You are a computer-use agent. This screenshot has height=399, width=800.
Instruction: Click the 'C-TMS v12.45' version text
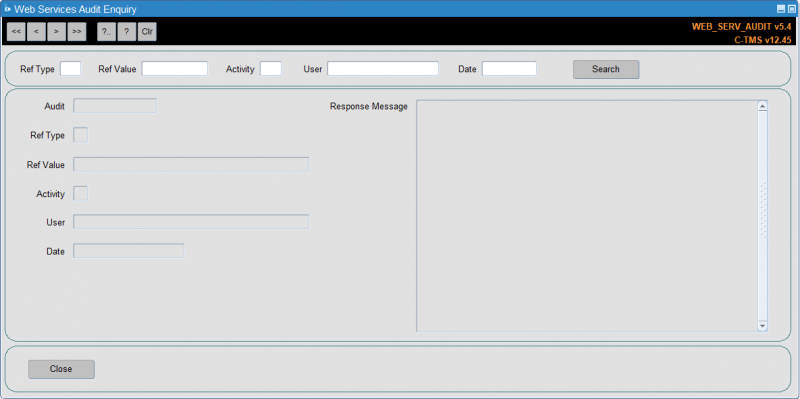(x=763, y=40)
